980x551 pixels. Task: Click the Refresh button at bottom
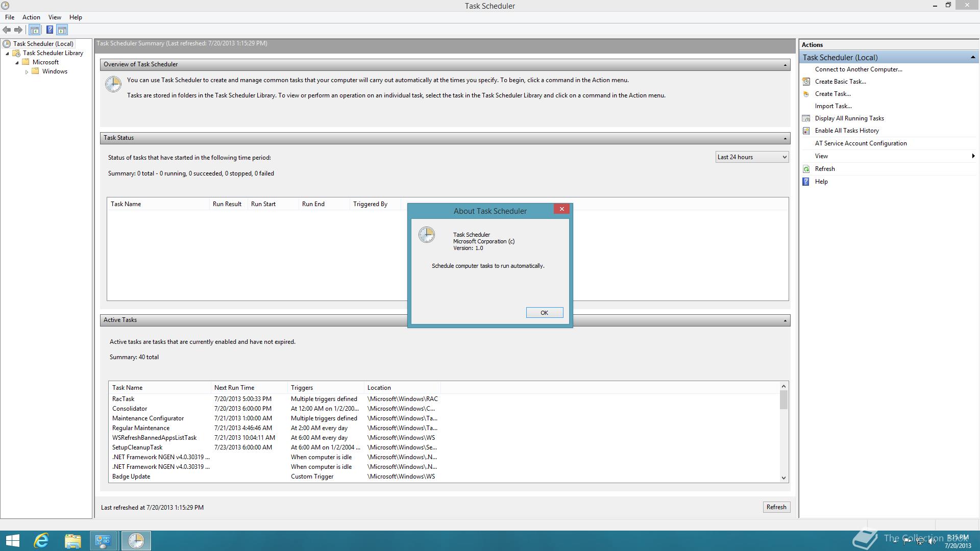tap(776, 507)
